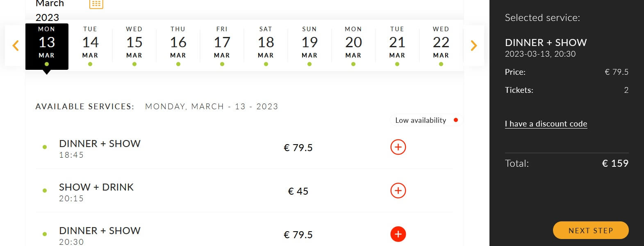Go to previous dates with left arrow
The width and height of the screenshot is (644, 246).
[x=16, y=45]
